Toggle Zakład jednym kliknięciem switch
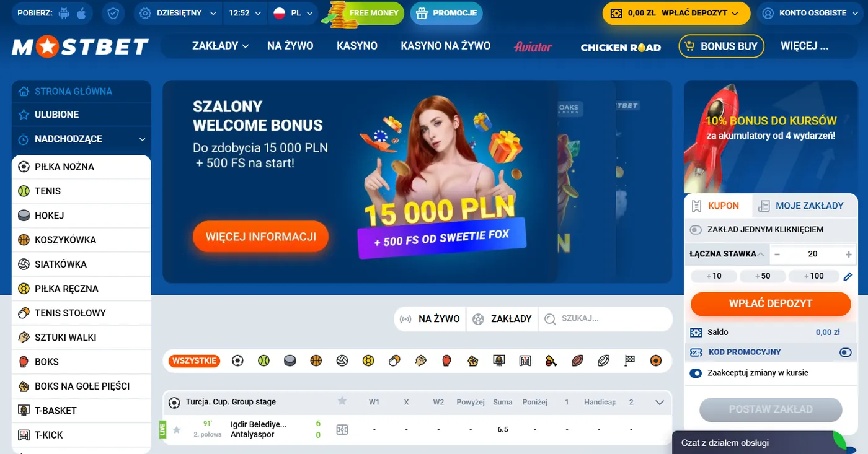Screen dimensions: 868x454 (x=696, y=230)
